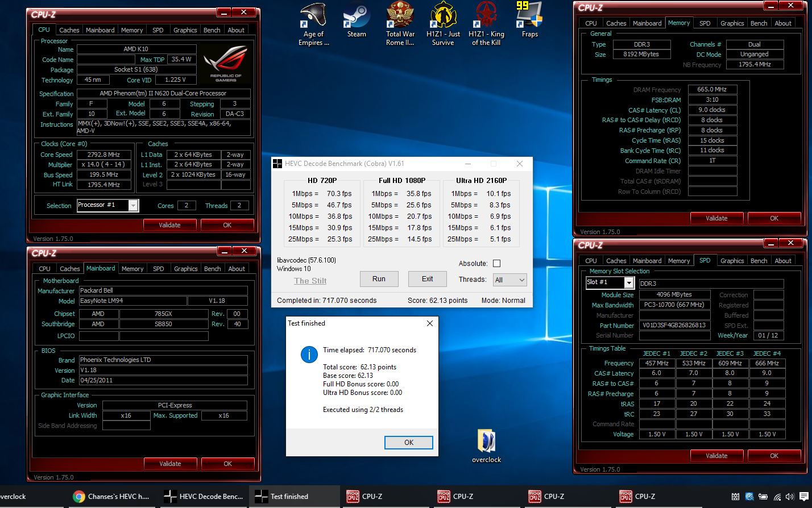Image resolution: width=812 pixels, height=508 pixels.
Task: Click the Chrome Chanses HEVC taskbar item
Action: coord(112,496)
